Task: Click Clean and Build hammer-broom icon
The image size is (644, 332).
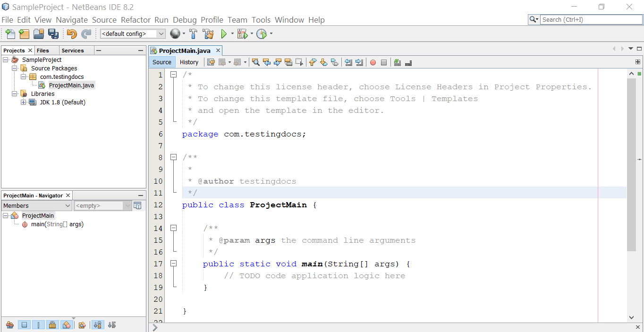Action: (x=208, y=34)
